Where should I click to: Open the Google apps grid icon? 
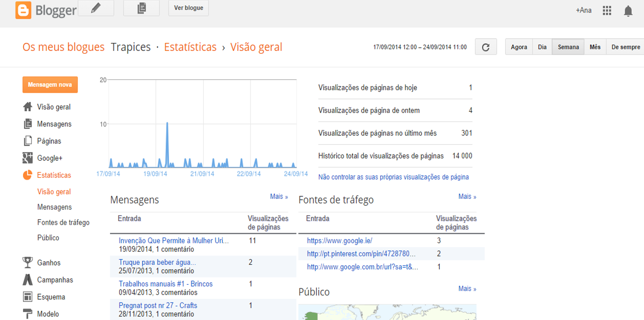(x=607, y=10)
